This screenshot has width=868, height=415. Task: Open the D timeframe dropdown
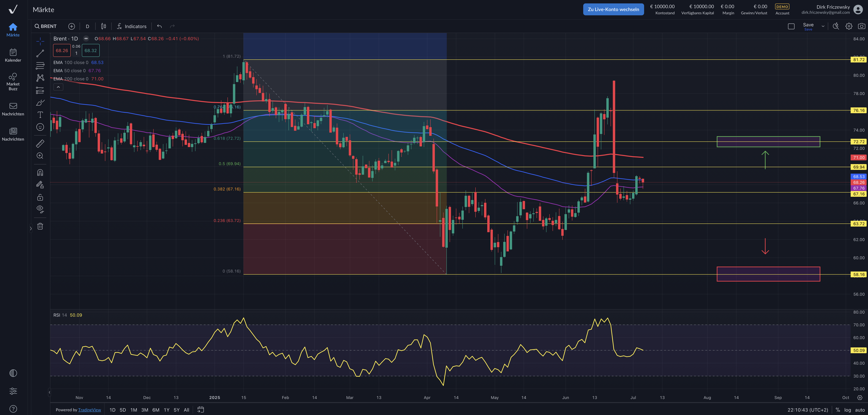[x=87, y=26]
